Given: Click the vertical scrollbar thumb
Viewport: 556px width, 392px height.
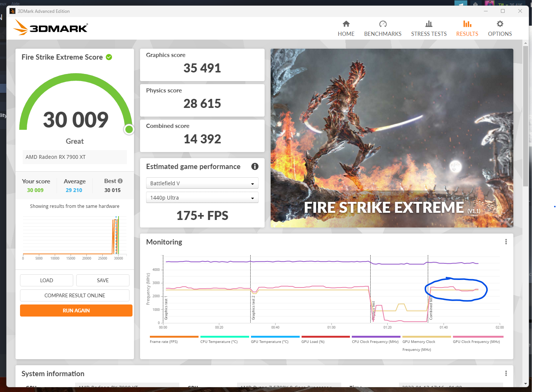Looking at the screenshot, I should coord(525,116).
